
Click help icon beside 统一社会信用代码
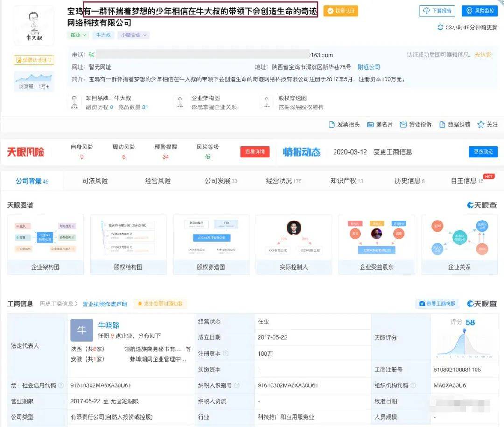61,385
